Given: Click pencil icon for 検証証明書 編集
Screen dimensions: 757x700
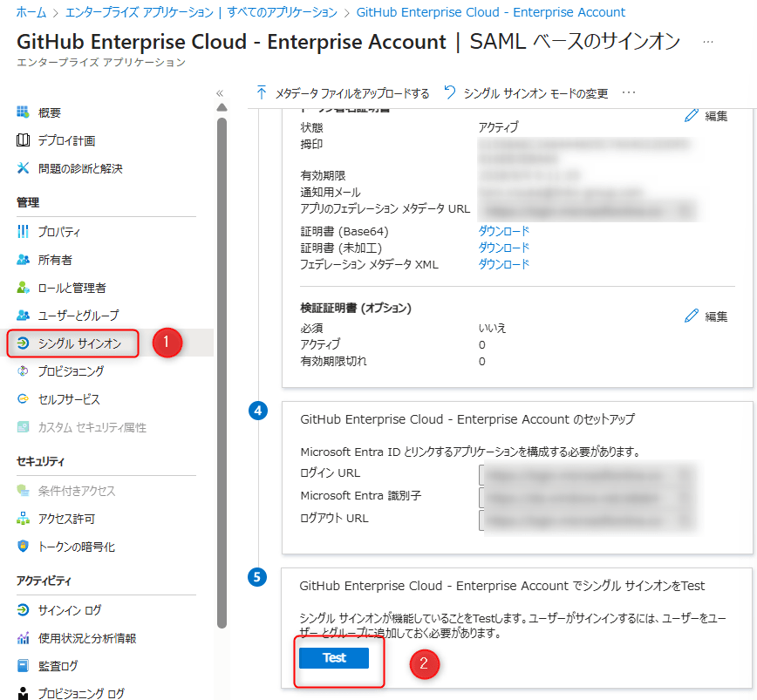Looking at the screenshot, I should tap(692, 316).
